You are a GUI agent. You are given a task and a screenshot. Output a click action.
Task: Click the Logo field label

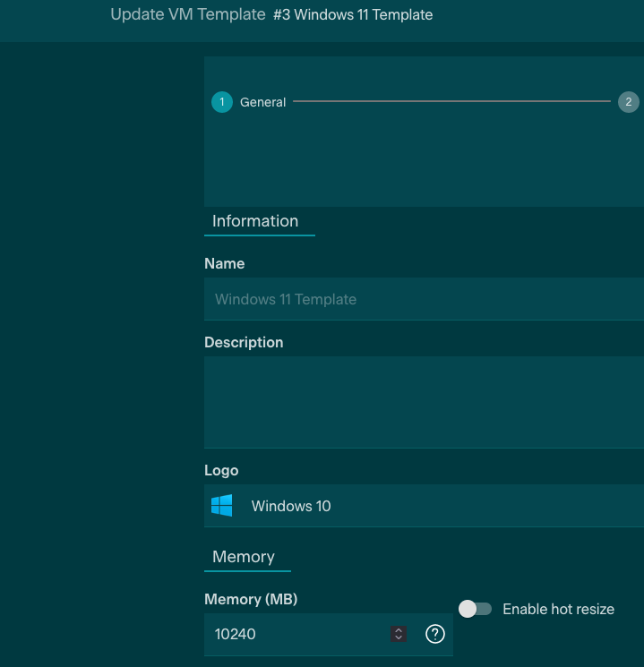[x=221, y=470]
